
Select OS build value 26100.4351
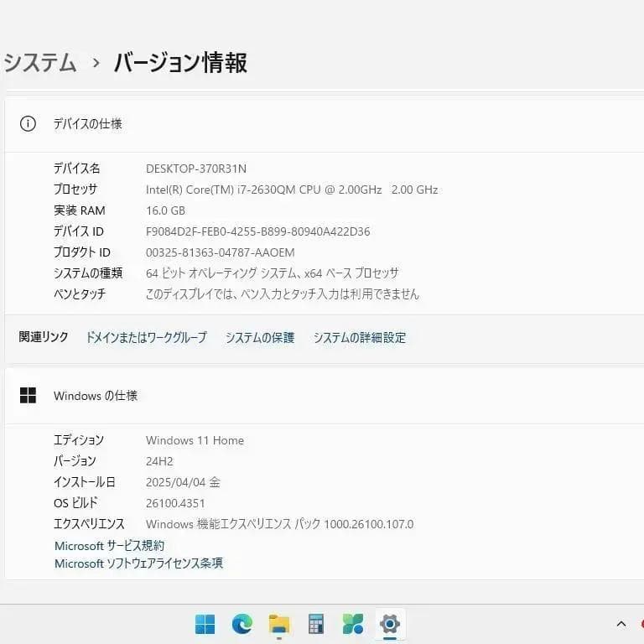(x=175, y=503)
